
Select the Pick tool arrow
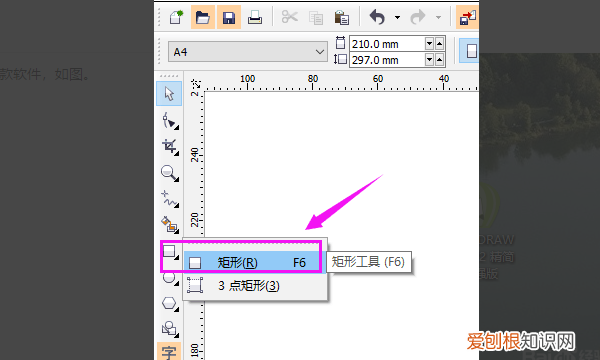click(169, 94)
